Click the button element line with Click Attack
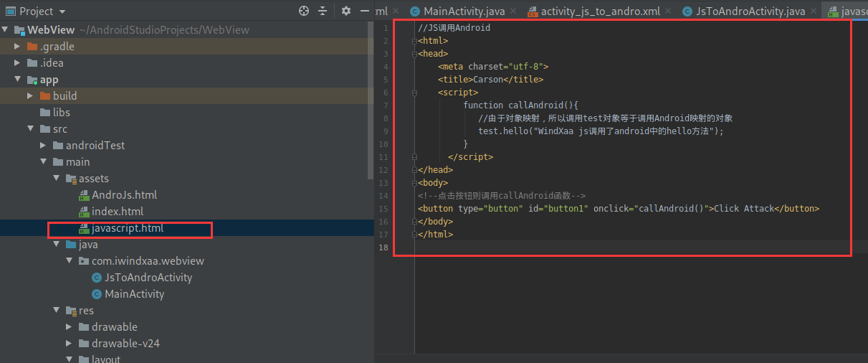The height and width of the screenshot is (363, 868). pyautogui.click(x=619, y=209)
